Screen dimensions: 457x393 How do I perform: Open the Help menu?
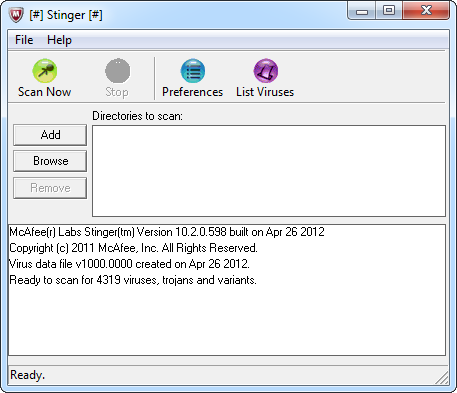(59, 40)
